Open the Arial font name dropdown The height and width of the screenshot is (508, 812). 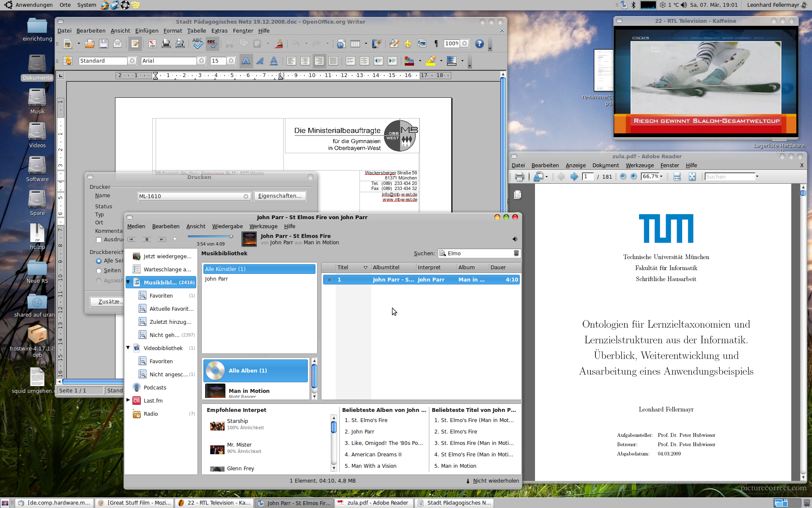[201, 61]
